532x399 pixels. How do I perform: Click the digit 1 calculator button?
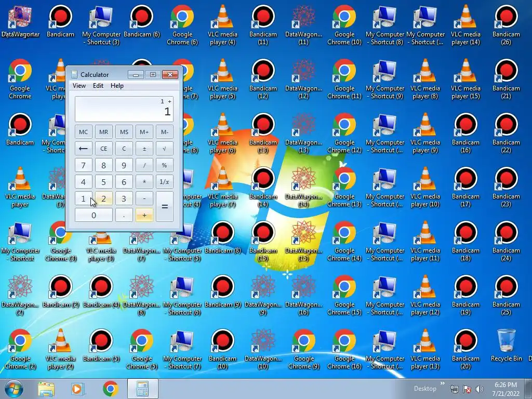coord(84,198)
